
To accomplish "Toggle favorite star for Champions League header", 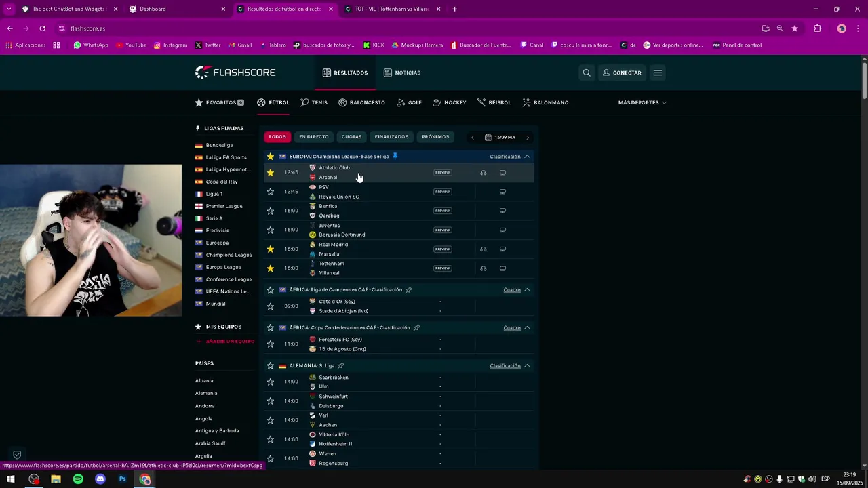I will click(270, 157).
